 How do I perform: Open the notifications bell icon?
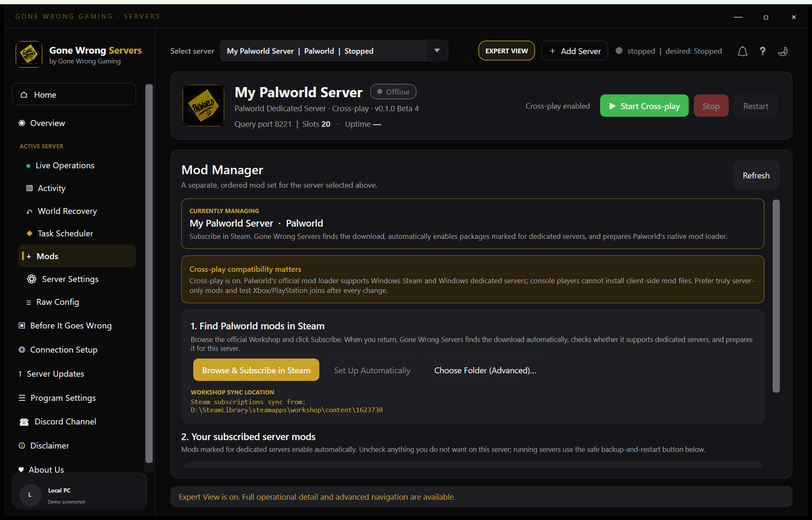742,51
